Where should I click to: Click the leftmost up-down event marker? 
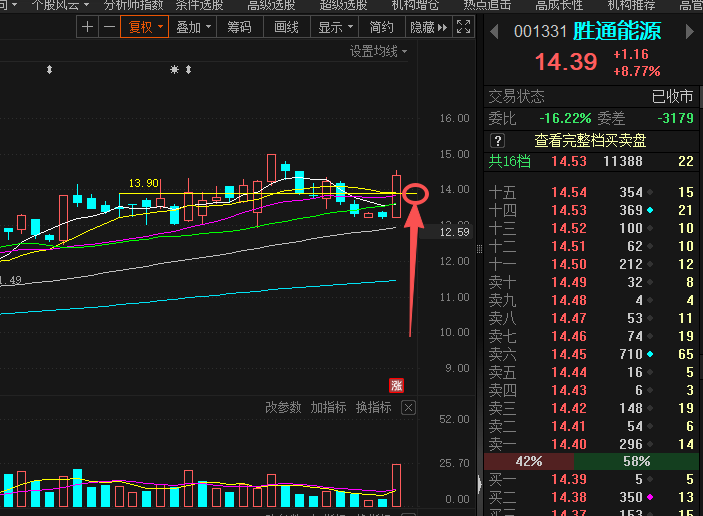tap(50, 69)
